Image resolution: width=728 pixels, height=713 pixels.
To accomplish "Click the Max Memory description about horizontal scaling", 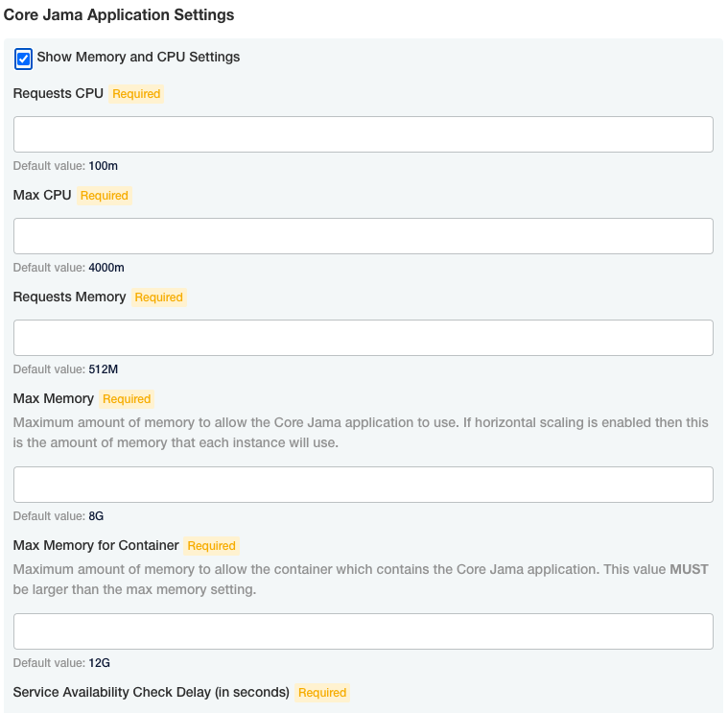I will click(x=361, y=433).
